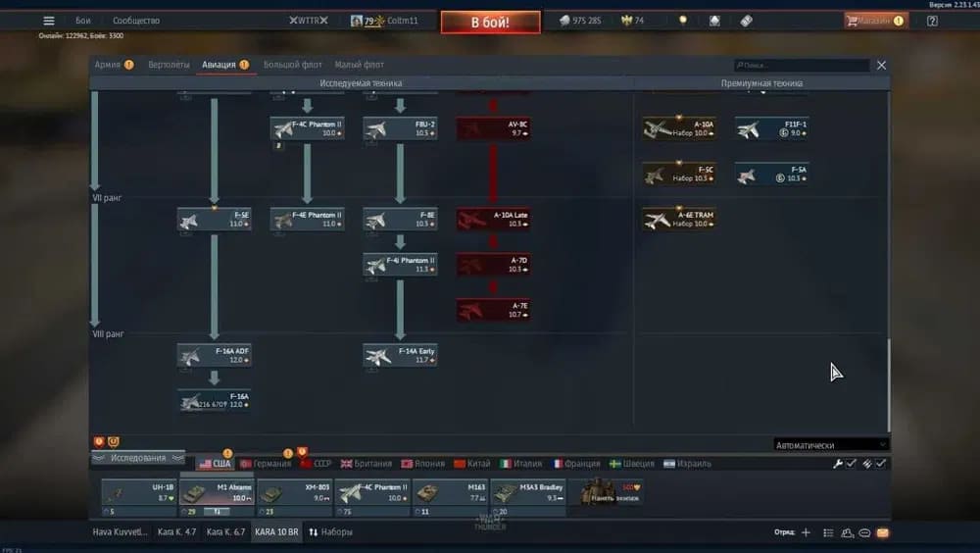Choose the premium A-6E TRAM aircraft
This screenshot has width=980, height=553.
click(x=678, y=220)
